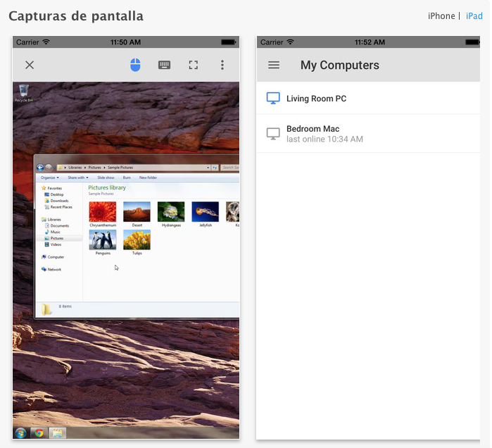Image resolution: width=492 pixels, height=448 pixels.
Task: Open Documents in the Libraries tree
Action: (x=59, y=226)
